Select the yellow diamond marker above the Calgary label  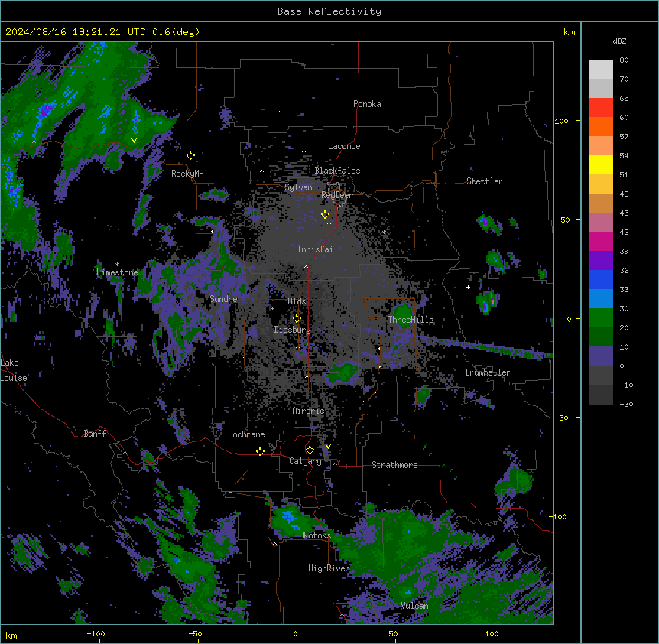pos(310,450)
